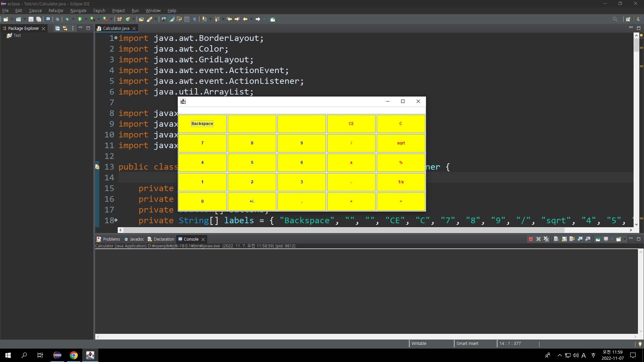Toggle Mark Occurrences highlighter button
Image resolution: width=644 pixels, height=362 pixels.
[x=172, y=19]
